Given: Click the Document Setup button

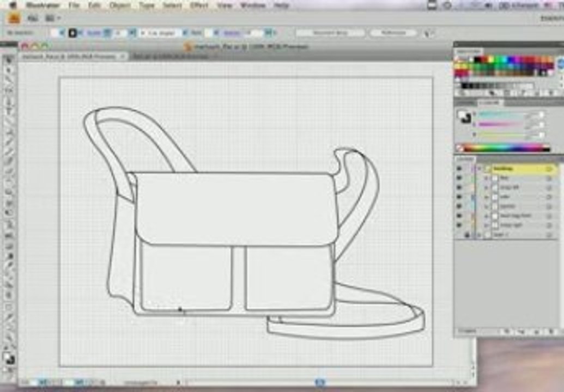Looking at the screenshot, I should pos(330,33).
